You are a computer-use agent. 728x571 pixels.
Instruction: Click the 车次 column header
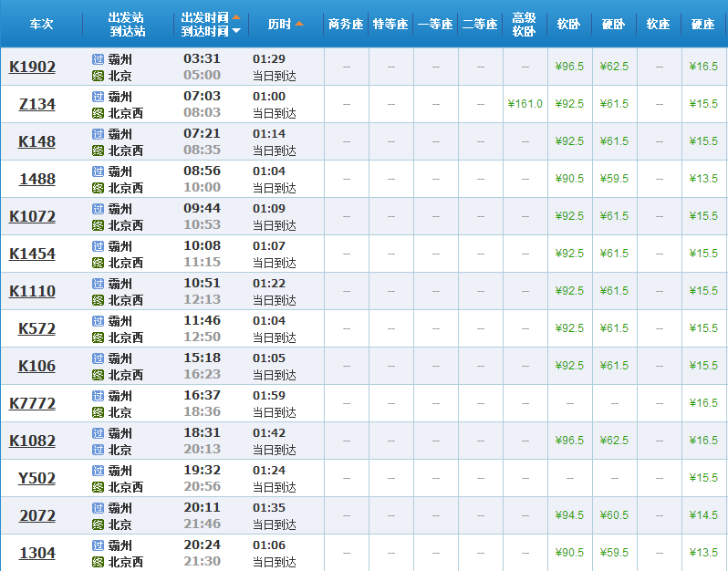[x=41, y=24]
